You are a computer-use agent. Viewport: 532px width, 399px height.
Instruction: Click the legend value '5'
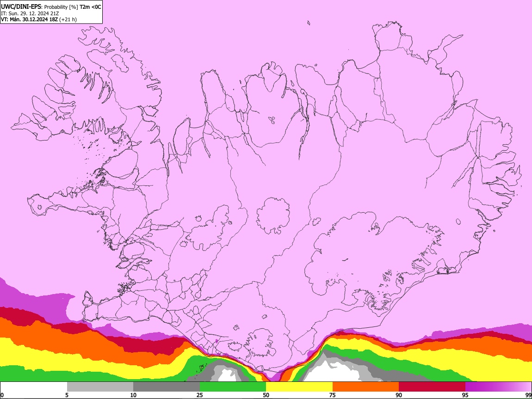tap(67, 395)
